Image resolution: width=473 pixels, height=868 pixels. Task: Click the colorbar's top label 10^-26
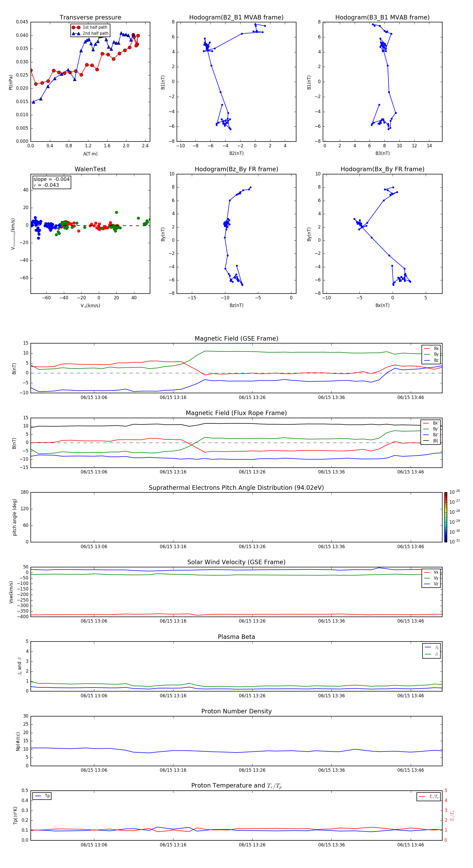(455, 492)
